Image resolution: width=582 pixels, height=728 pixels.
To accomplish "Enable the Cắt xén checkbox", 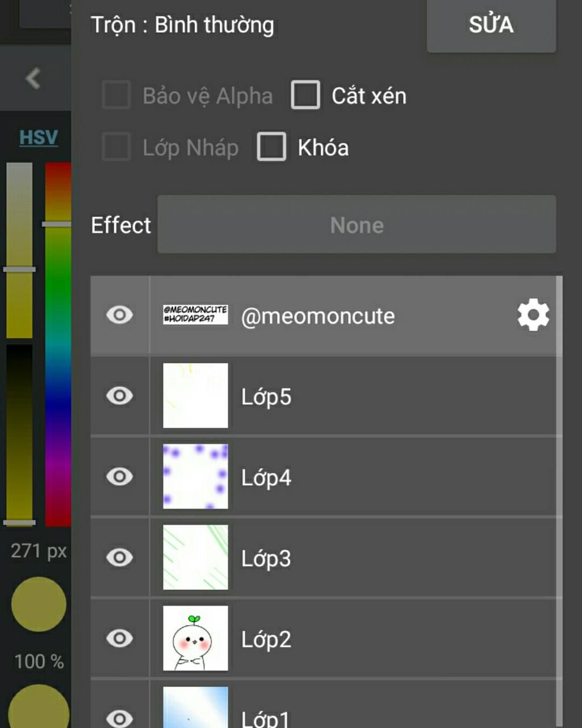I will 305,94.
